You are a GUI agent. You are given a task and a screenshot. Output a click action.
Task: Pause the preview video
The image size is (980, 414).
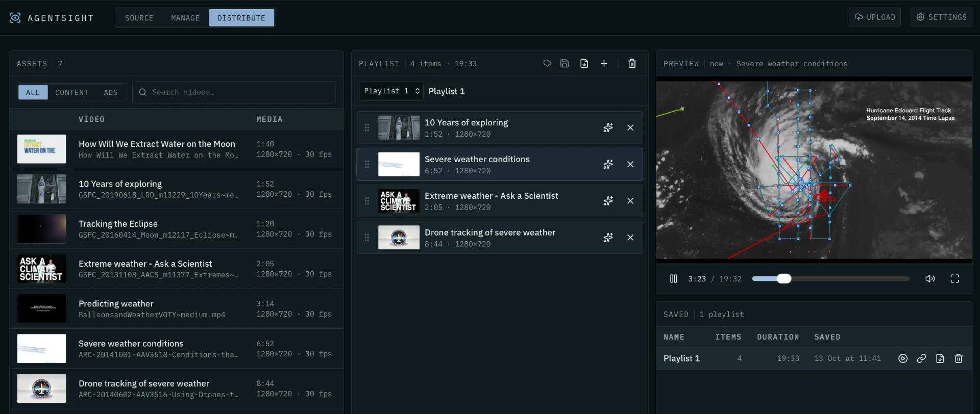click(x=674, y=279)
